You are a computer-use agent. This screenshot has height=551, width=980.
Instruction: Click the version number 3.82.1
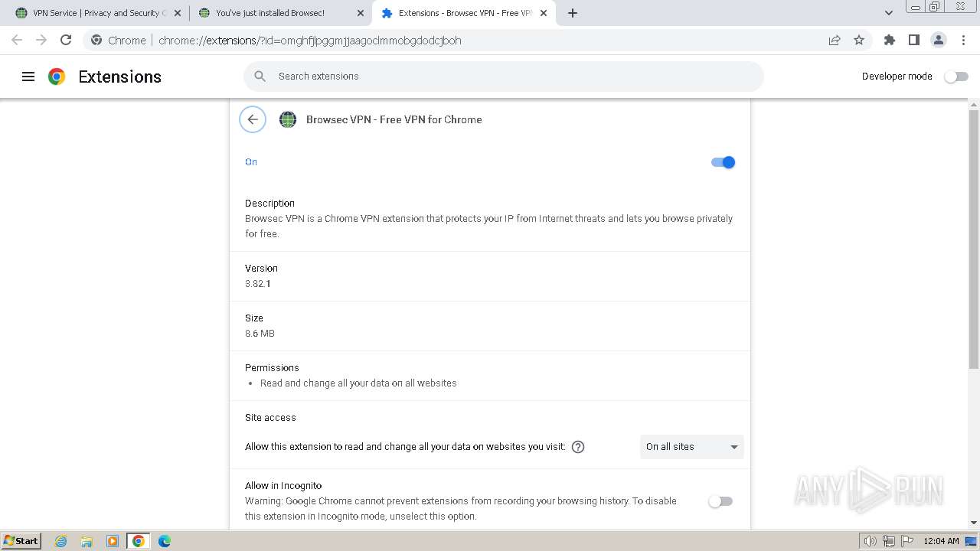[258, 284]
